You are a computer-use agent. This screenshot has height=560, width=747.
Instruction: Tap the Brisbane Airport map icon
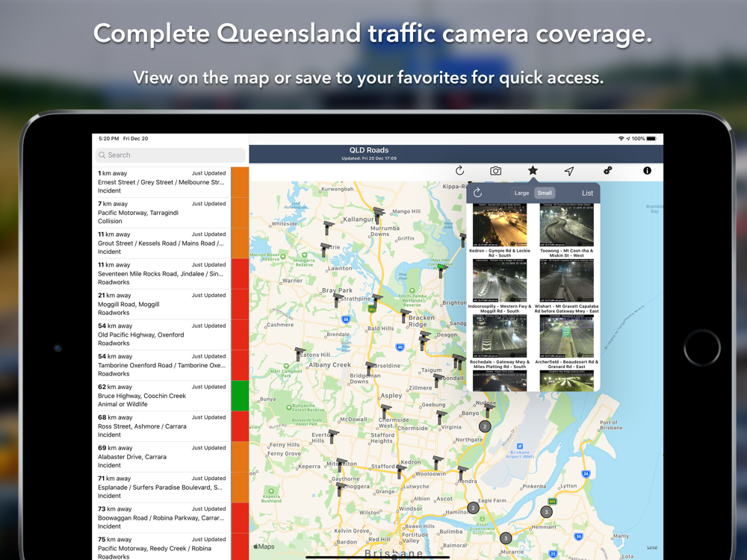pyautogui.click(x=520, y=447)
